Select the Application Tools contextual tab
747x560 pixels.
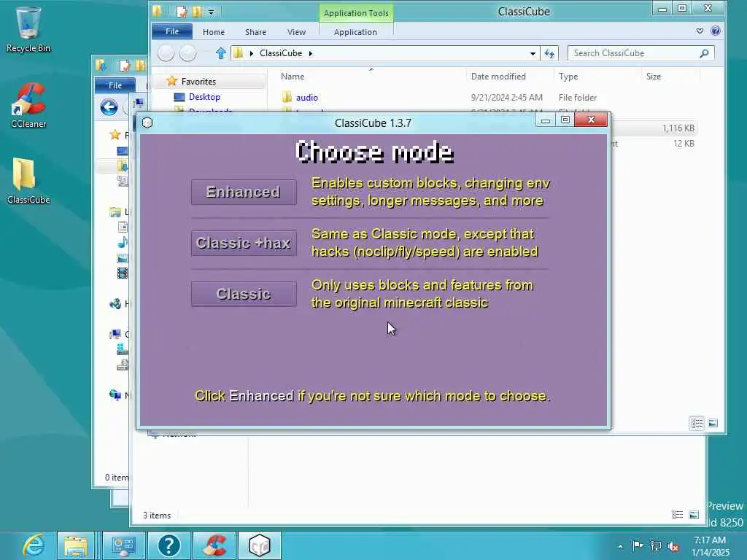tap(356, 13)
